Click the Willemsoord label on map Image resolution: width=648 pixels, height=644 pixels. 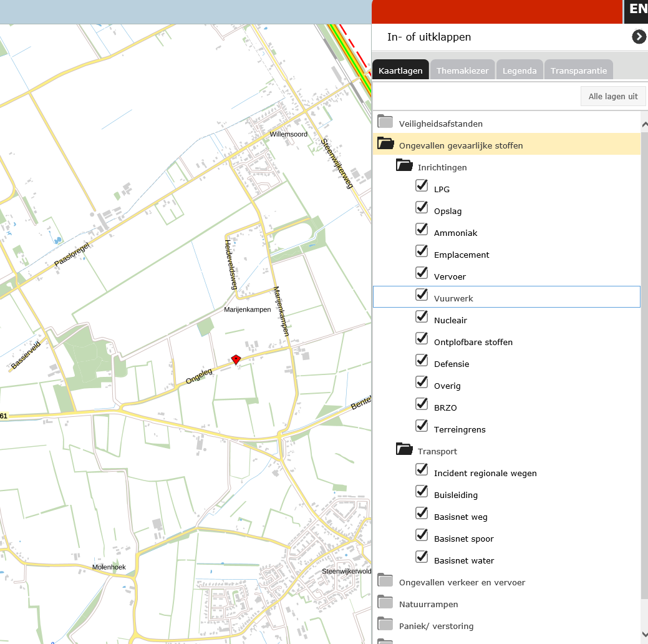(289, 134)
